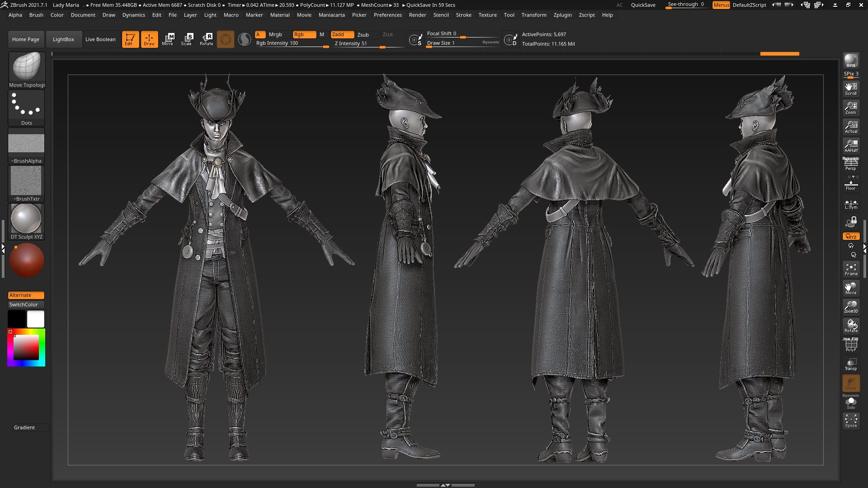This screenshot has height=488, width=868.
Task: Click the Zoom3D navigation icon
Action: pos(851,307)
